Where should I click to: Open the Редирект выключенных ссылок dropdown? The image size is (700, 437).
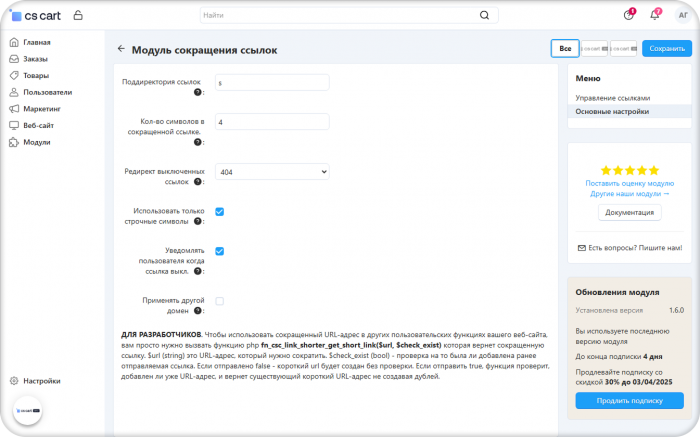click(x=272, y=172)
